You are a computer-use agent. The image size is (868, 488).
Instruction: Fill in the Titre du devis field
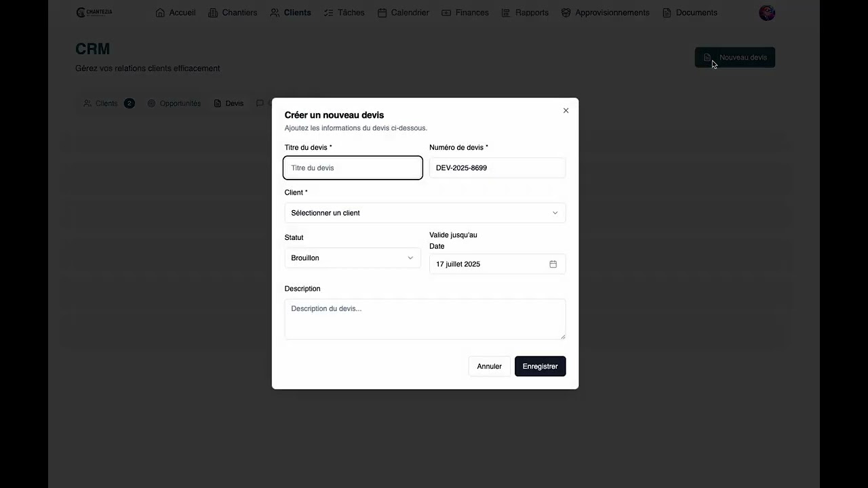353,168
